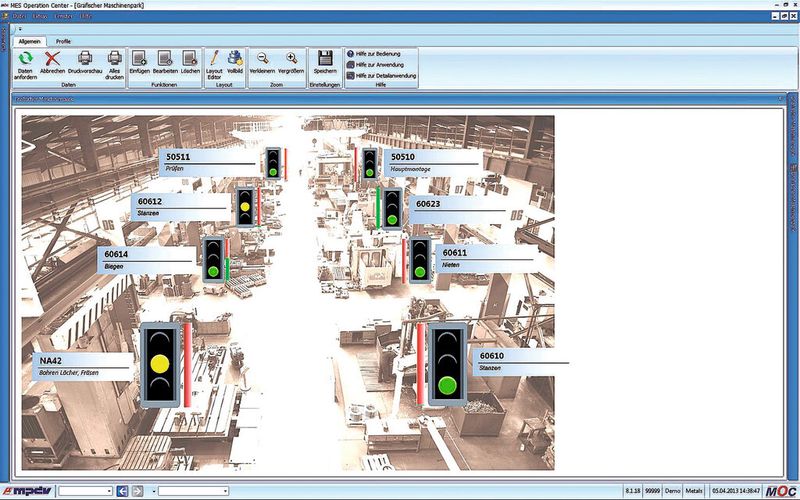
Task: Click the 99999 status bar entry
Action: (652, 491)
